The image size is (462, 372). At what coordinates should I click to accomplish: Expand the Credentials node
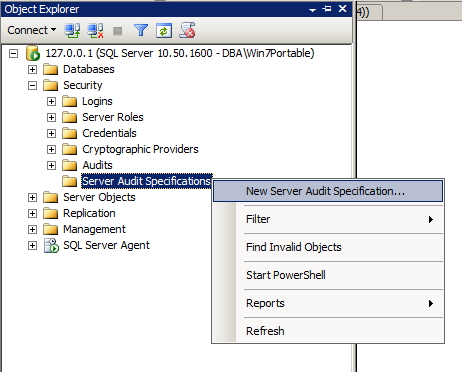(51, 133)
